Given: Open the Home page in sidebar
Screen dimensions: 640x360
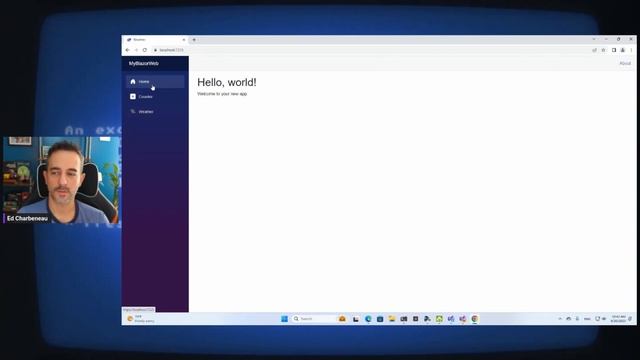Looking at the screenshot, I should (x=155, y=82).
